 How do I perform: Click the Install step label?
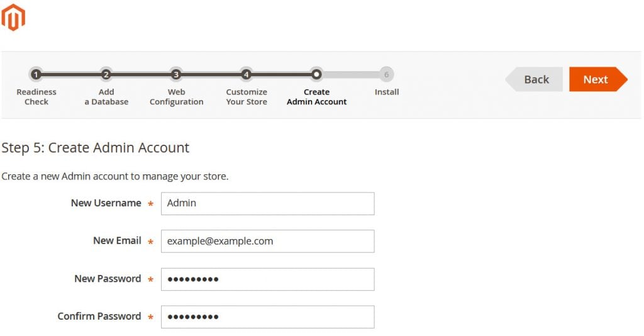387,92
